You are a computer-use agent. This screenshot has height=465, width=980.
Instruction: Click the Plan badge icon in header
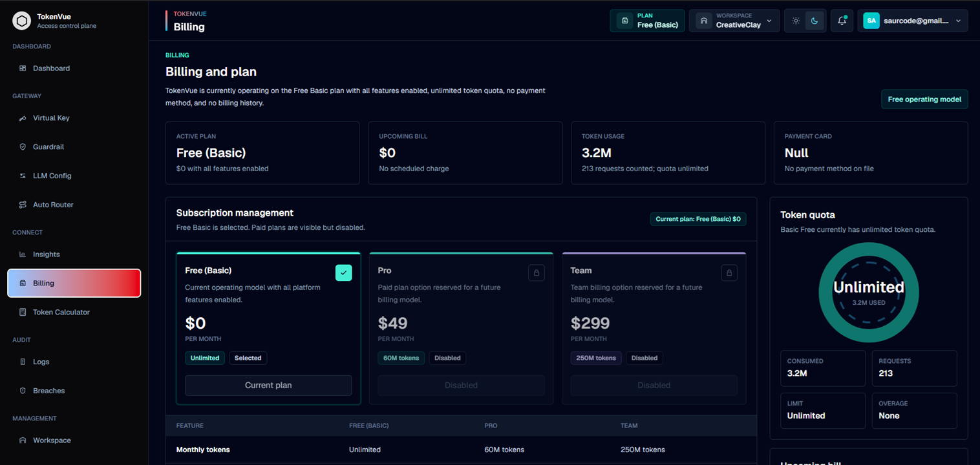pyautogui.click(x=624, y=21)
